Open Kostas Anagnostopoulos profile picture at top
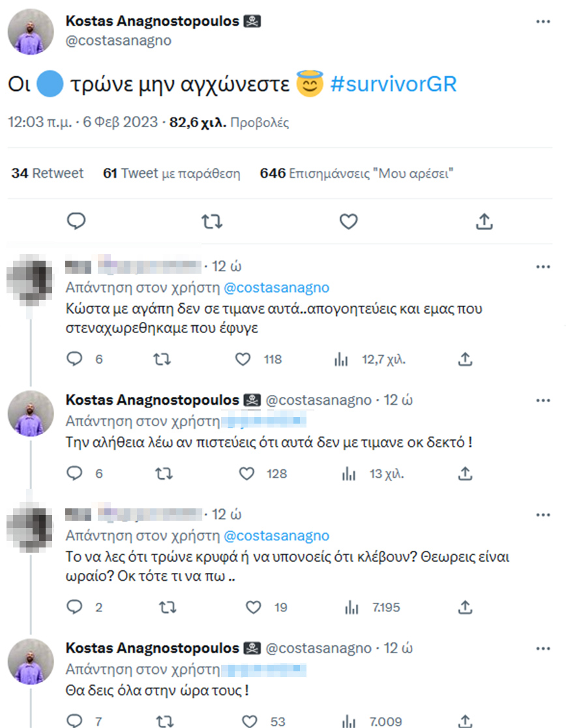Image resolution: width=566 pixels, height=728 pixels. click(x=31, y=33)
